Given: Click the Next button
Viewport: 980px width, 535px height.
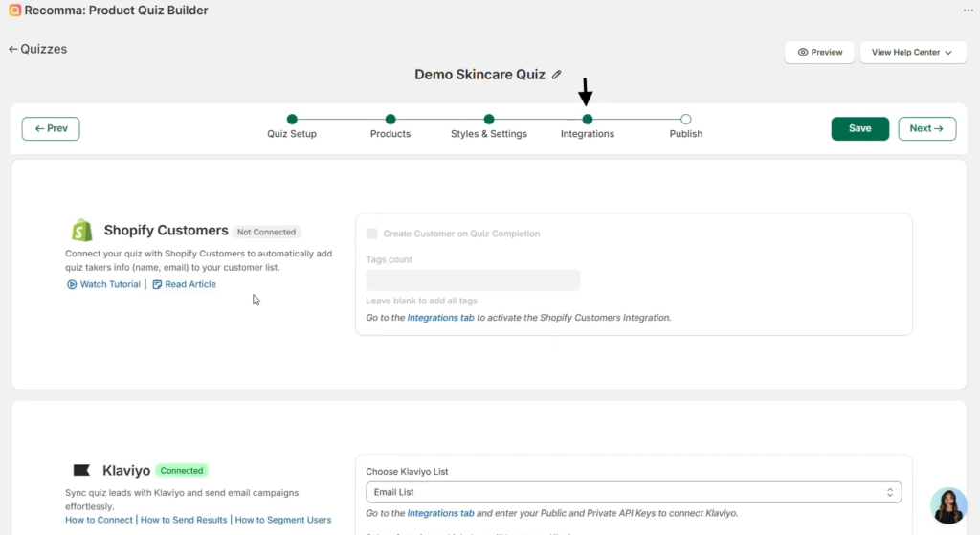Looking at the screenshot, I should [x=926, y=128].
